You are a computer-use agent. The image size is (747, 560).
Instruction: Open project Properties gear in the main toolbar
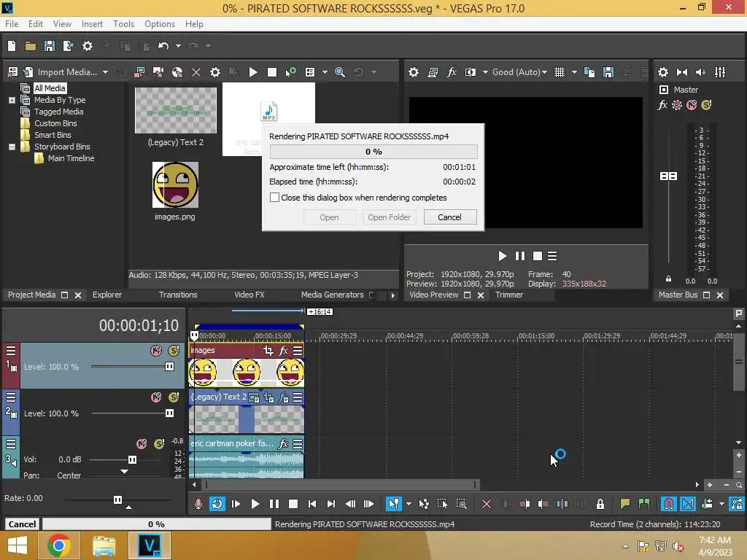click(x=88, y=46)
